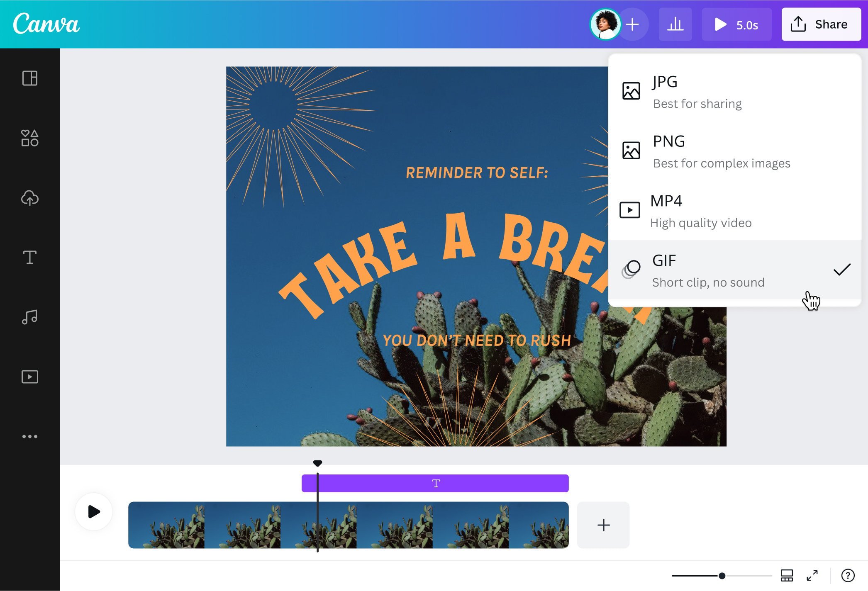Open the Elements panel in the sidebar
This screenshot has width=868, height=591.
pyautogui.click(x=29, y=139)
